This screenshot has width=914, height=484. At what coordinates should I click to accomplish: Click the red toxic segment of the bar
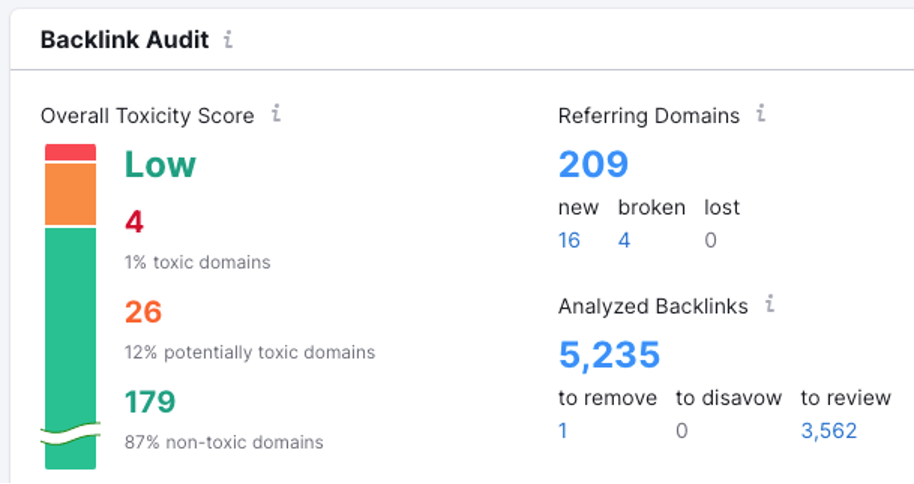[71, 152]
